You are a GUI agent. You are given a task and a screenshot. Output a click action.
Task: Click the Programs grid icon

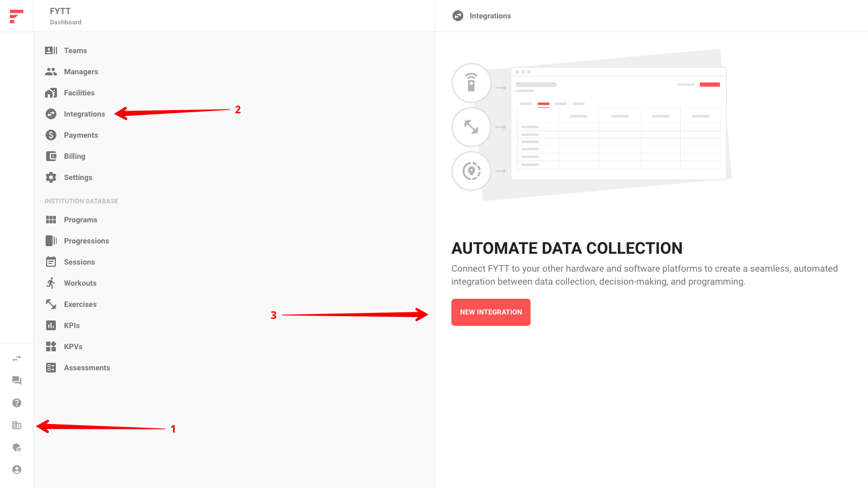pos(51,220)
